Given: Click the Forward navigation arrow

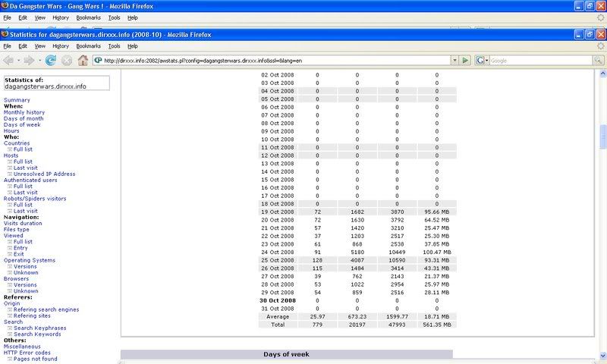Looking at the screenshot, I should click(x=29, y=60).
